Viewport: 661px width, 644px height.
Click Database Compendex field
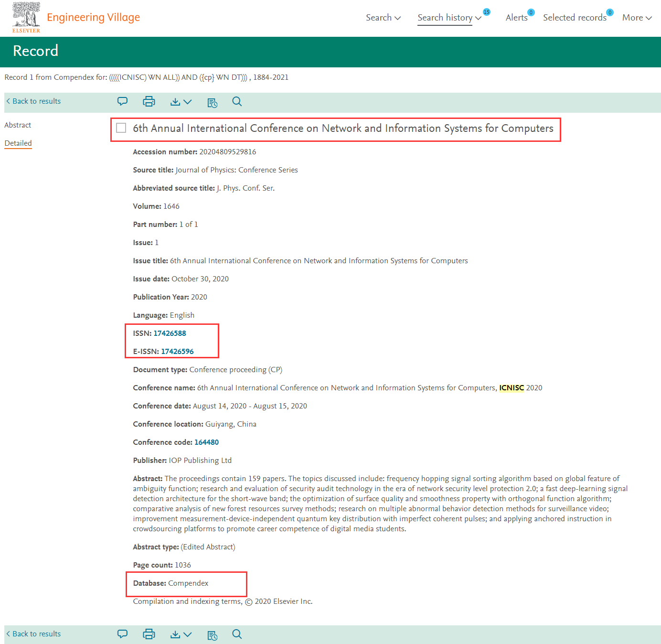(171, 583)
